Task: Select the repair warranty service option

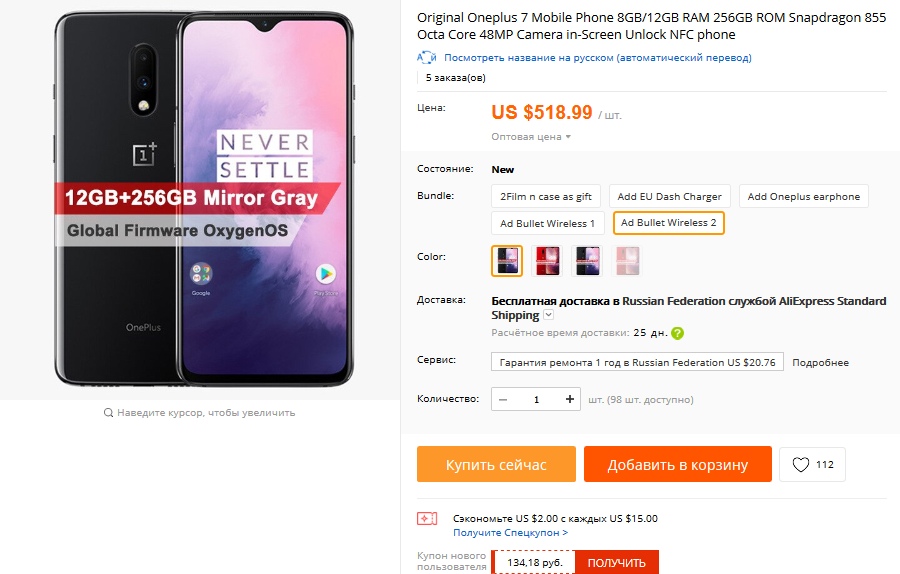Action: 637,362
